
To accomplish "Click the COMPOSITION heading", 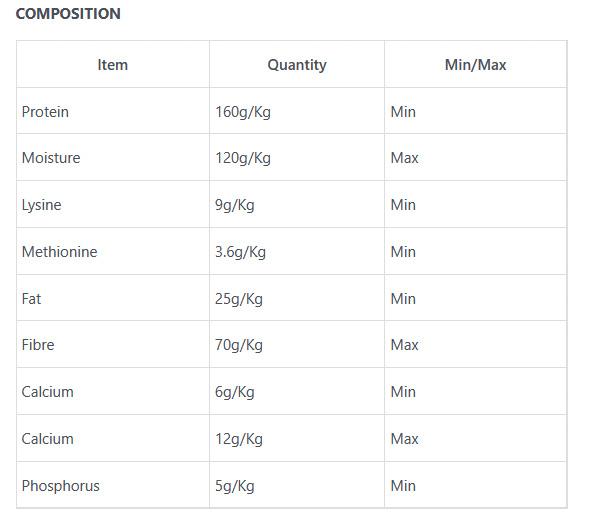I will (68, 14).
